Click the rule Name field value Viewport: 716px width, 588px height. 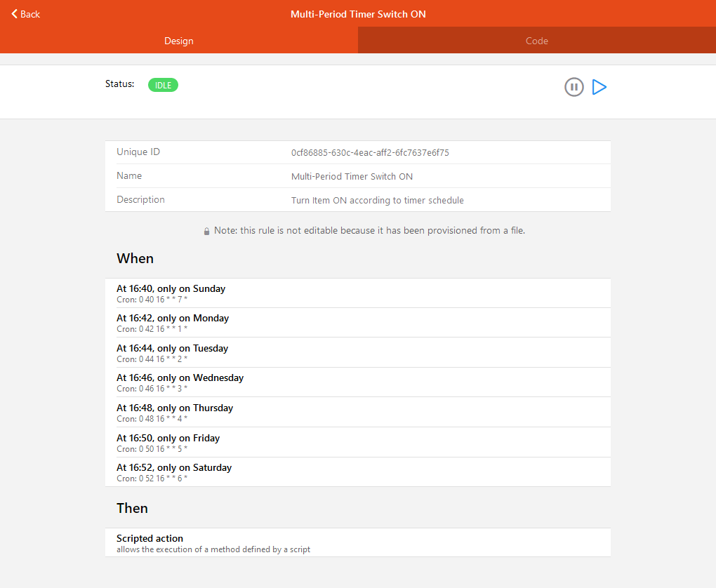[x=352, y=177]
